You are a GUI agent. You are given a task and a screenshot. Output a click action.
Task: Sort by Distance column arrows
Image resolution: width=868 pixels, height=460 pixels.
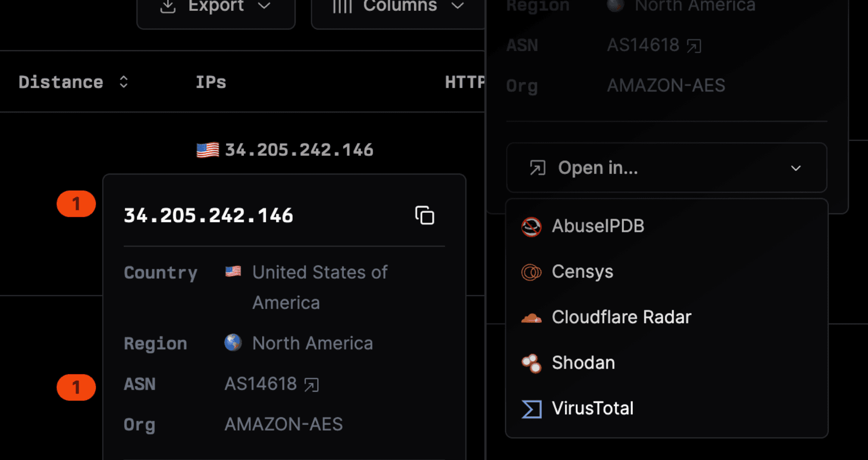(x=124, y=82)
